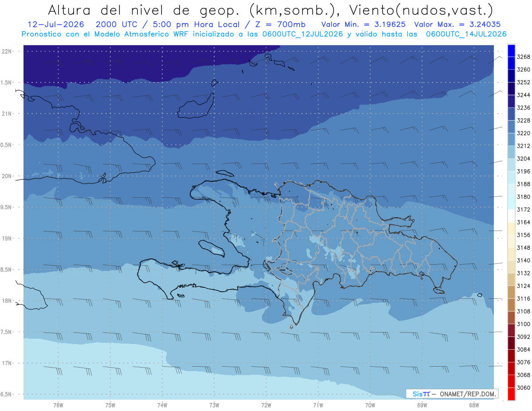532x411 pixels.
Task: Click the '20N' latitude label
Action: coord(7,176)
